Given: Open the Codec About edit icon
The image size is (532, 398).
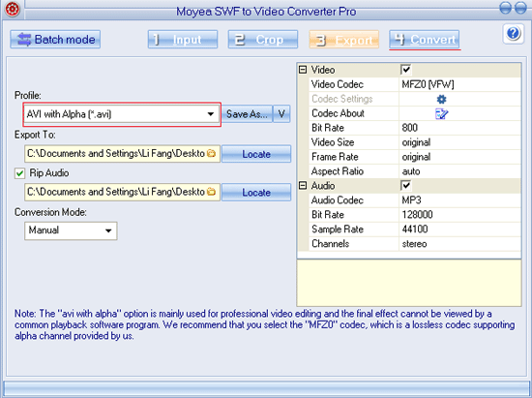Looking at the screenshot, I should (x=441, y=113).
